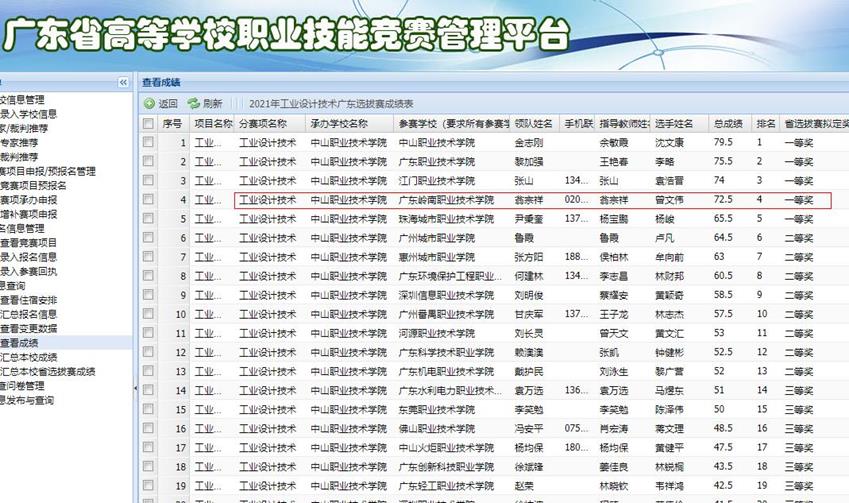Toggle the select-all checkbox in table header
This screenshot has width=849, height=503.
click(x=149, y=124)
